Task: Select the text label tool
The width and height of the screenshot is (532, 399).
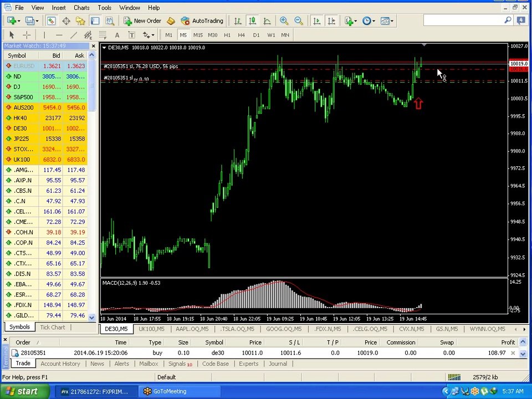Action: point(132,34)
